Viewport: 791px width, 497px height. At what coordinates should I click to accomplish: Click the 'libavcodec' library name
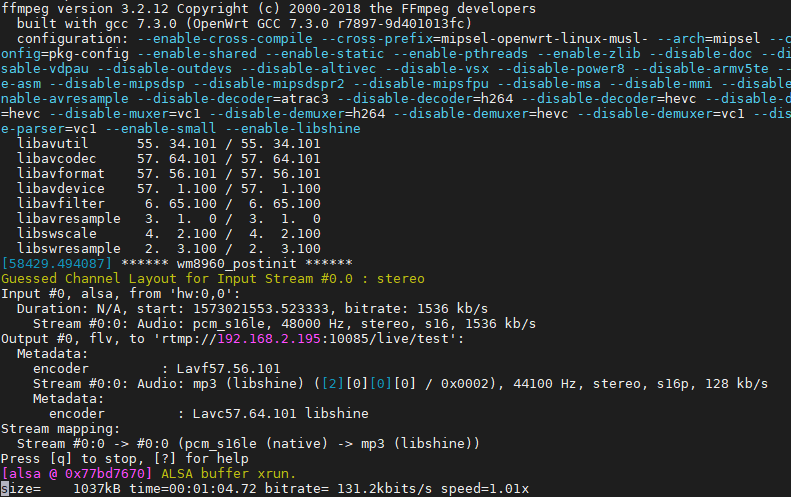point(56,158)
